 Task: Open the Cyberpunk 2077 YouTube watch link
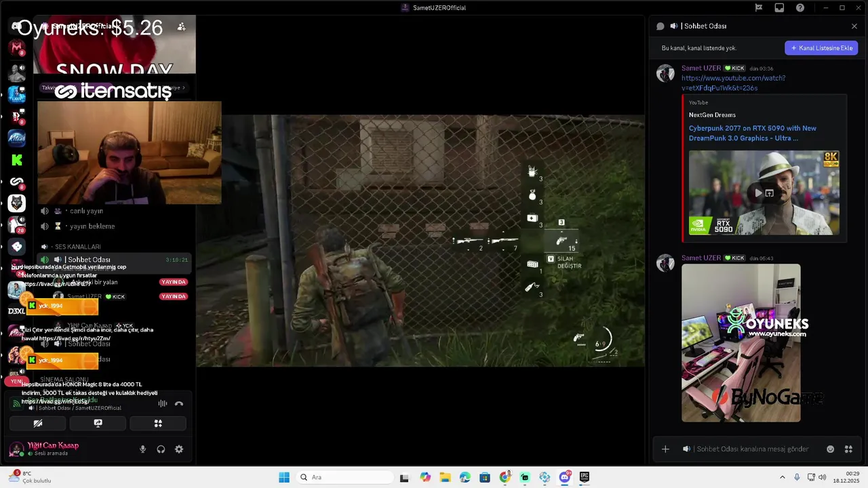tap(733, 83)
